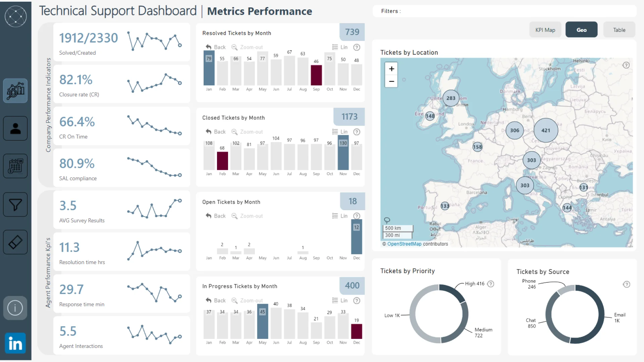Click the CR On Time 66.4% value

click(x=77, y=122)
